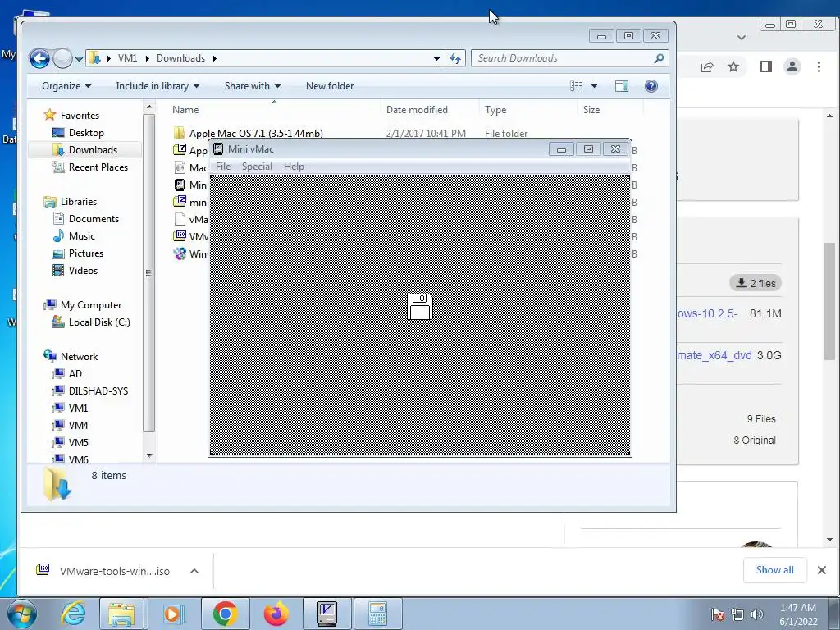Screen dimensions: 840x630
Task: Open the view options dropdown arrow
Action: click(x=594, y=85)
